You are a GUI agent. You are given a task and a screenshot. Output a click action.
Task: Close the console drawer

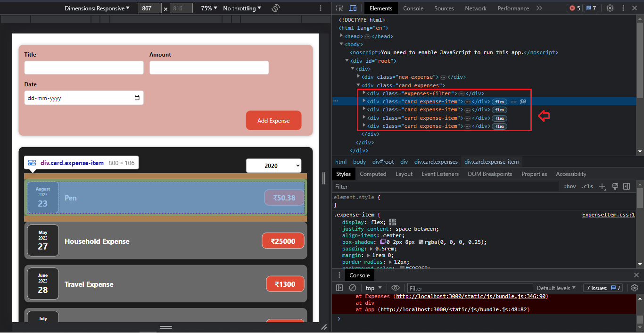click(636, 275)
